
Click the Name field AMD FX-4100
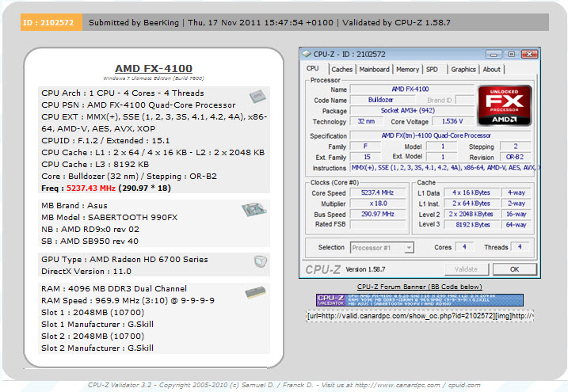[411, 89]
